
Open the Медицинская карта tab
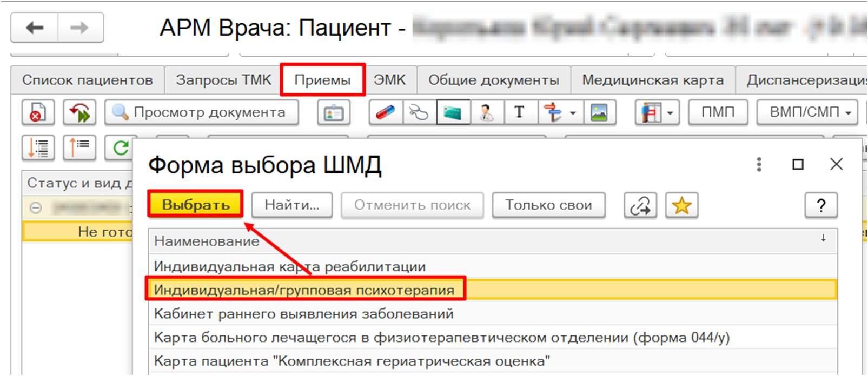click(652, 80)
